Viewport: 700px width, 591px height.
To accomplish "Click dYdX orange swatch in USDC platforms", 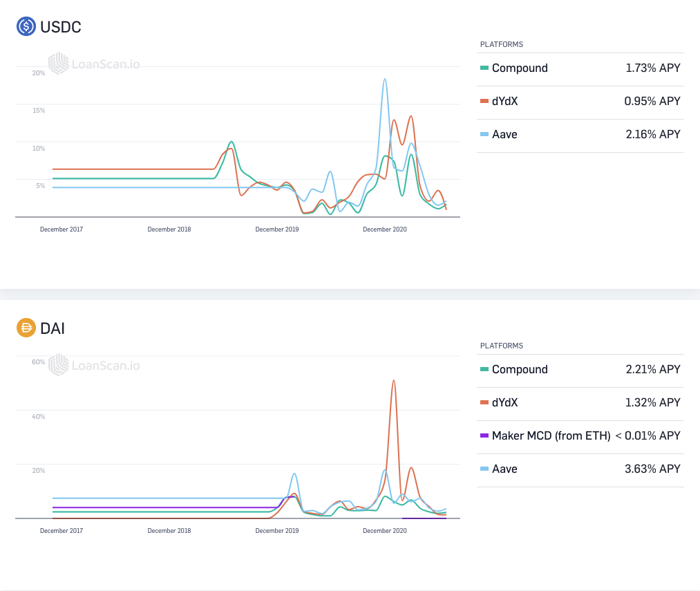I will pyautogui.click(x=484, y=101).
